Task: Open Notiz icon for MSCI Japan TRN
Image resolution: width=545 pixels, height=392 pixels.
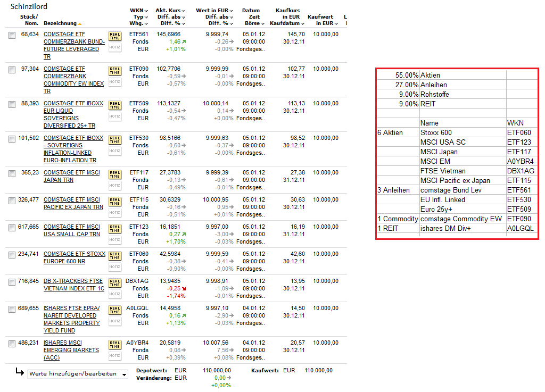Action: point(115,186)
